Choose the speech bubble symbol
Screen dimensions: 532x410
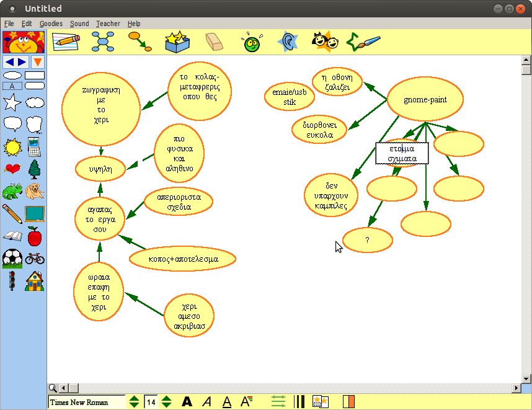point(12,124)
